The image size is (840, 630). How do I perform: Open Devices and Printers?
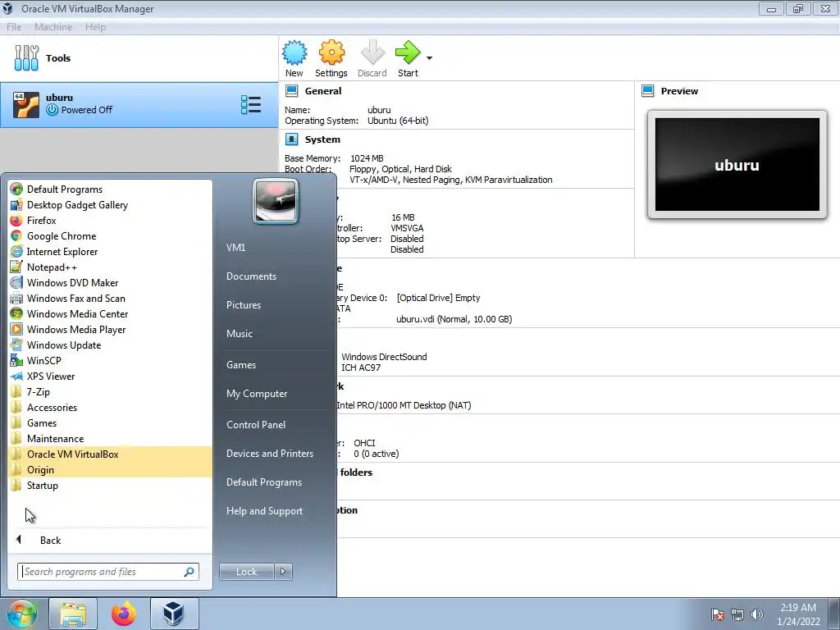coord(269,453)
